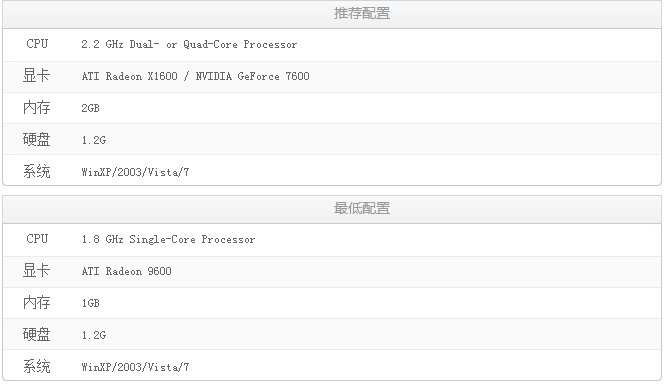The height and width of the screenshot is (384, 665).
Task: Click the 最低配置 section header
Action: [361, 208]
